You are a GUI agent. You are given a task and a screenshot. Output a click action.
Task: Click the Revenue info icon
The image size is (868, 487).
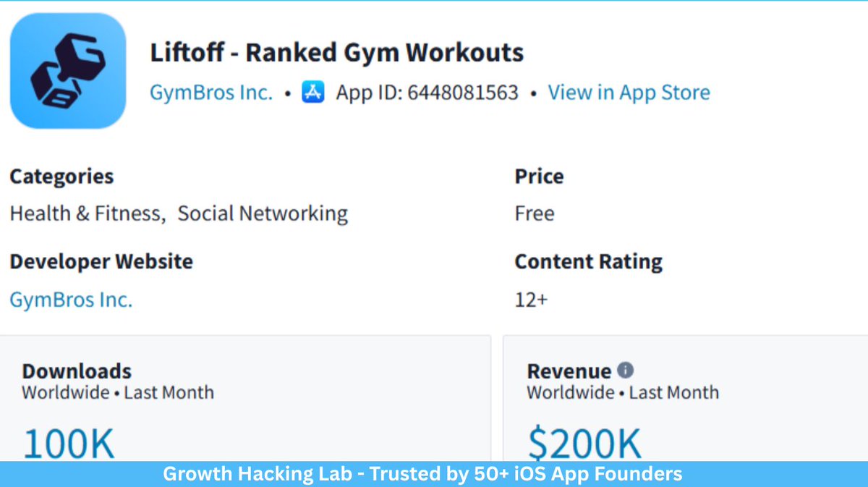(x=626, y=370)
